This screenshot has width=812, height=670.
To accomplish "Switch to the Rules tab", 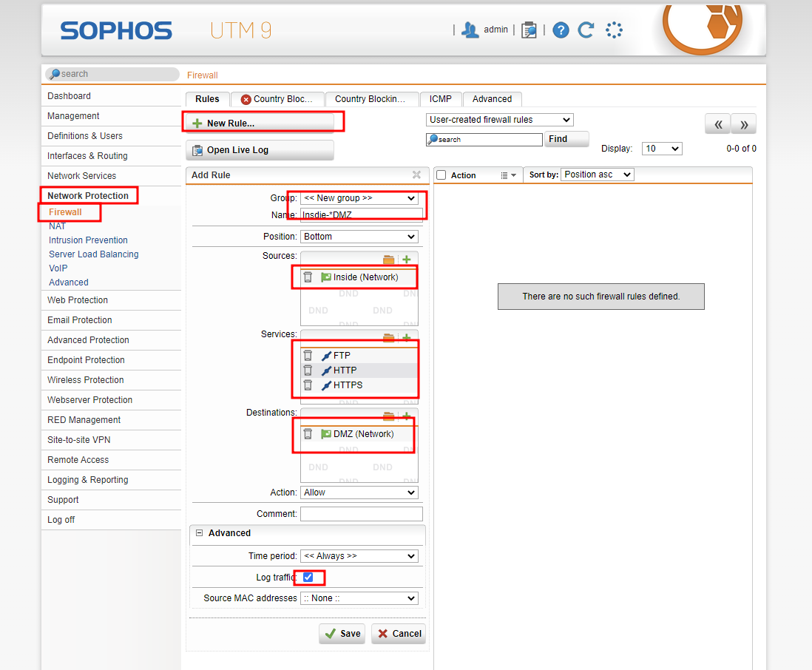I will click(x=207, y=99).
